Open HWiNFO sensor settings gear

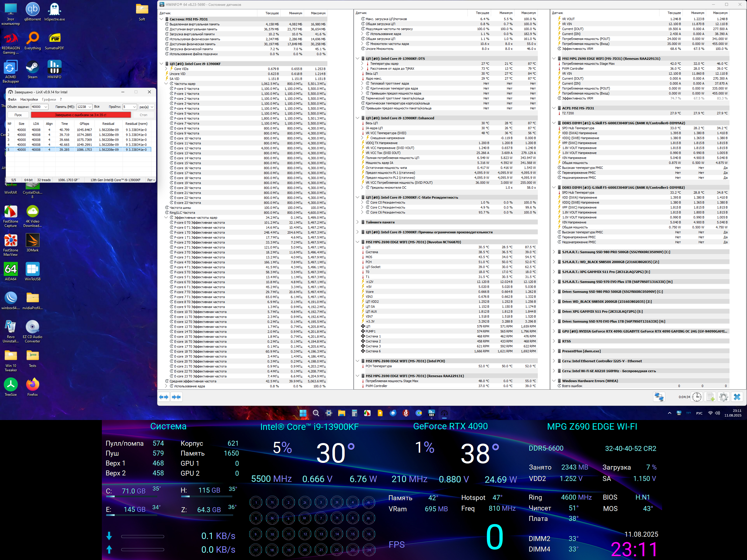(x=723, y=397)
